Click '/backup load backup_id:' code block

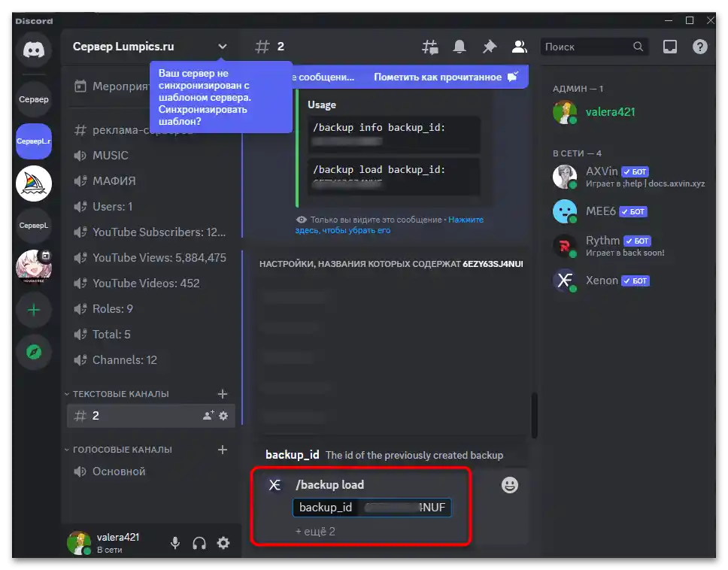coord(394,177)
